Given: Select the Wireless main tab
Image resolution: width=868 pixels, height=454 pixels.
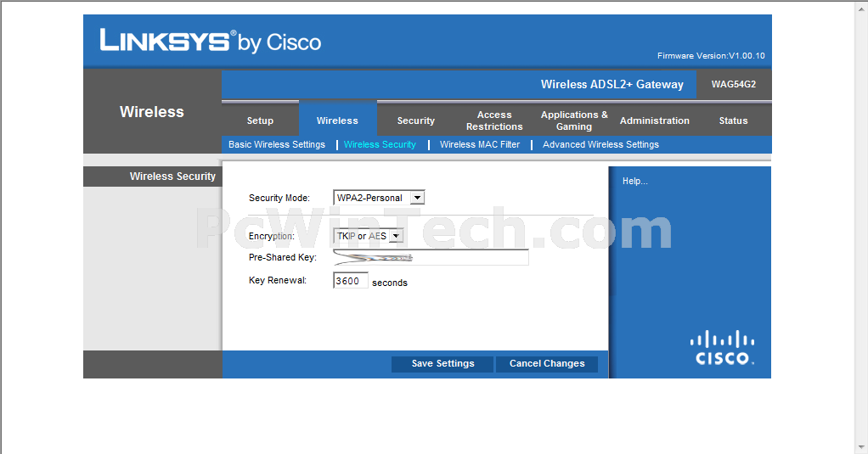Looking at the screenshot, I should (x=337, y=121).
